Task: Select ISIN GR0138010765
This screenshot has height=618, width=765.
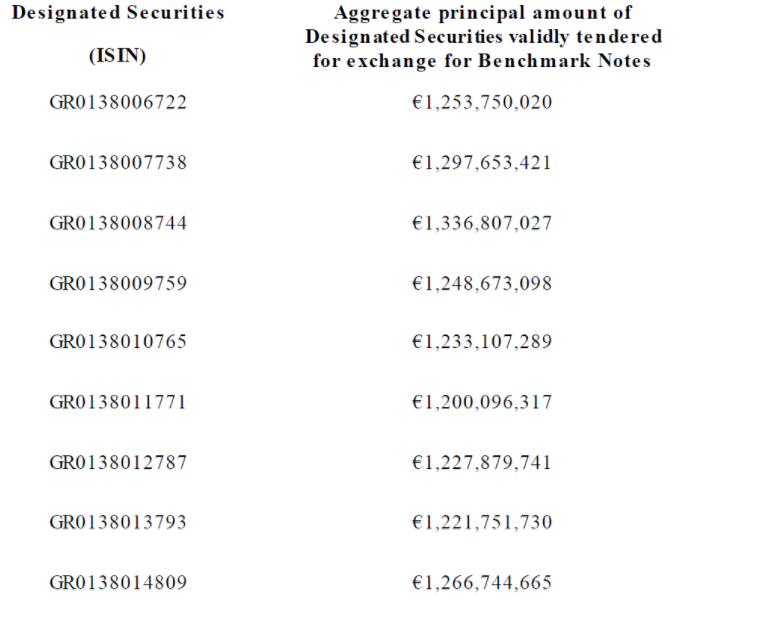Action: 118,342
